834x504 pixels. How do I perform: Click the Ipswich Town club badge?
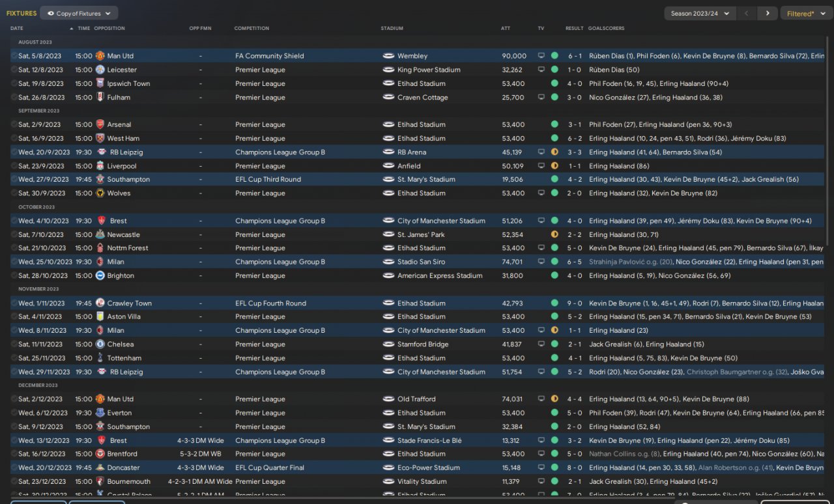click(100, 83)
